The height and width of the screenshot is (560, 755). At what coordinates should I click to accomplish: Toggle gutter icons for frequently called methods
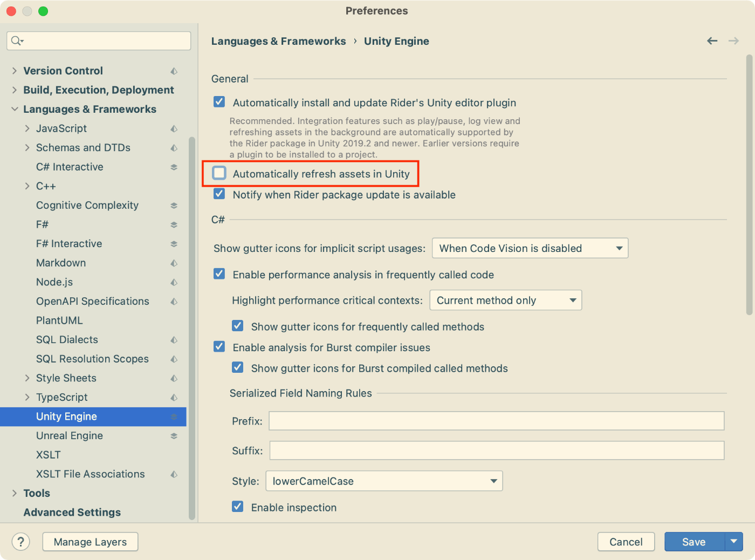pyautogui.click(x=237, y=325)
